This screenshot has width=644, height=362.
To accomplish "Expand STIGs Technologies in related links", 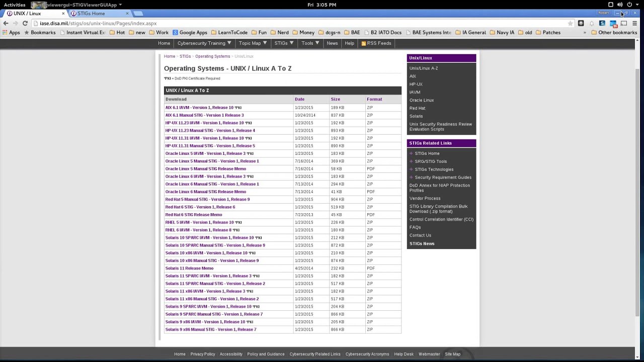I will pos(411,169).
